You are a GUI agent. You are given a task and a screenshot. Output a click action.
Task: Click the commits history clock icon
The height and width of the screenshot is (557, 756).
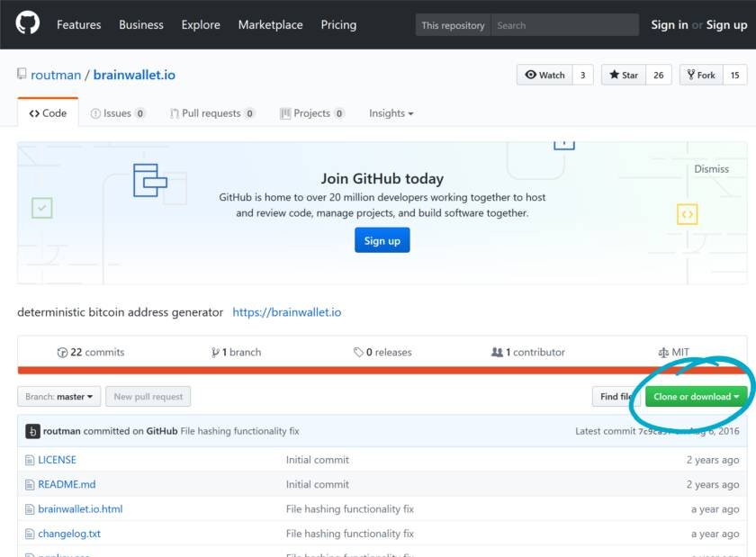coord(62,353)
